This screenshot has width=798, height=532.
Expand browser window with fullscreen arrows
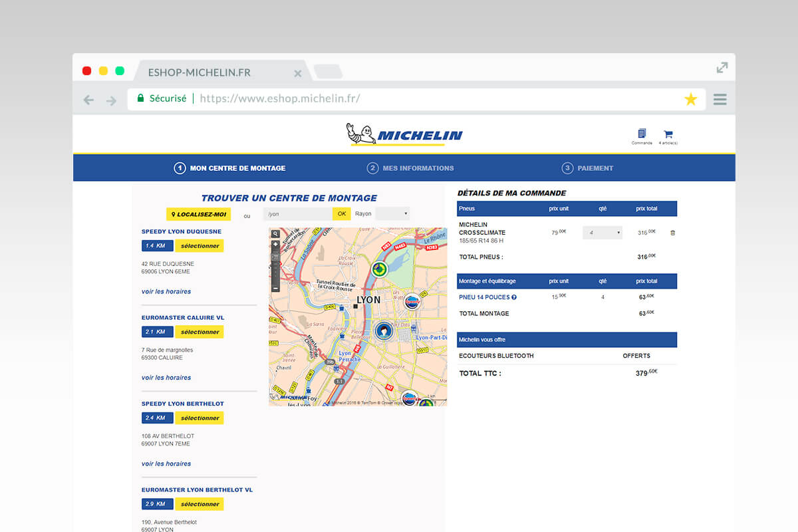[722, 67]
